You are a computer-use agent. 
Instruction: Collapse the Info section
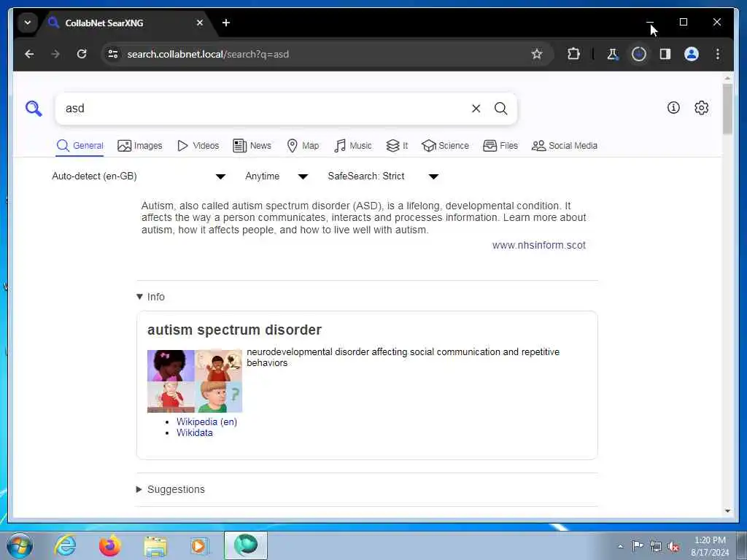(150, 297)
